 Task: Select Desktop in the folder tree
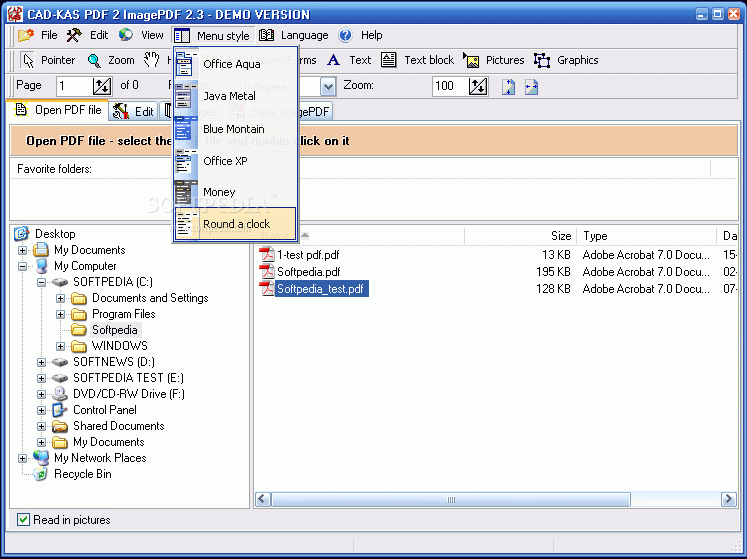(55, 234)
